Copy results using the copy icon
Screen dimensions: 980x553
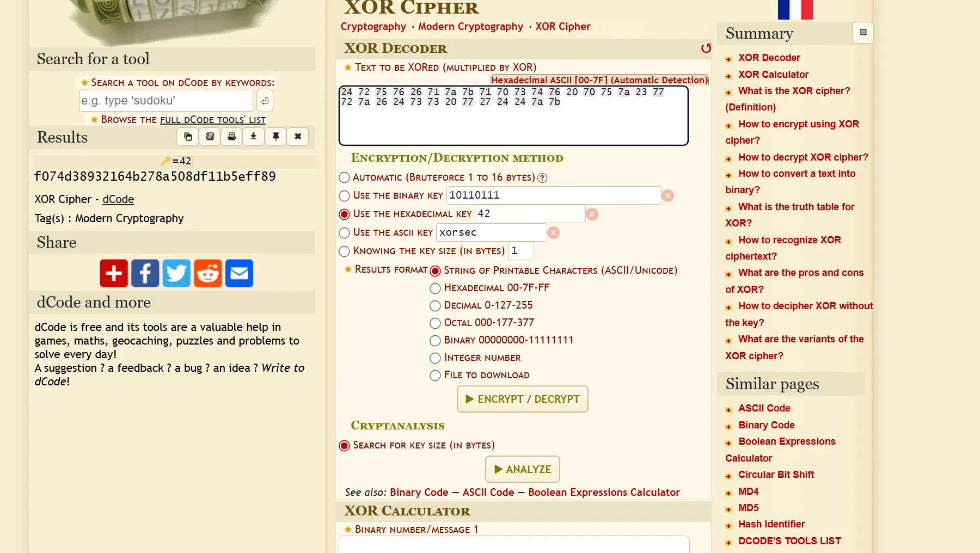(188, 137)
